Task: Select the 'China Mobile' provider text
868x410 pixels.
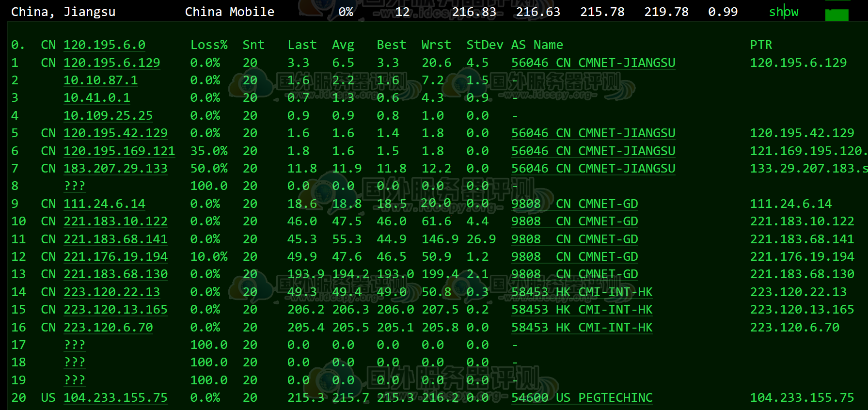Action: (x=230, y=12)
